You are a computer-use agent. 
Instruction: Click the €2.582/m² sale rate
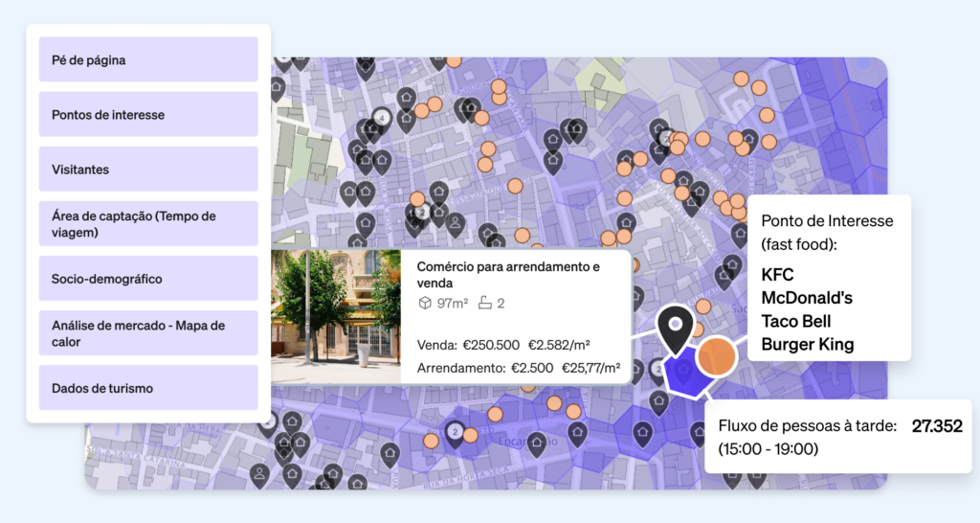click(x=559, y=346)
